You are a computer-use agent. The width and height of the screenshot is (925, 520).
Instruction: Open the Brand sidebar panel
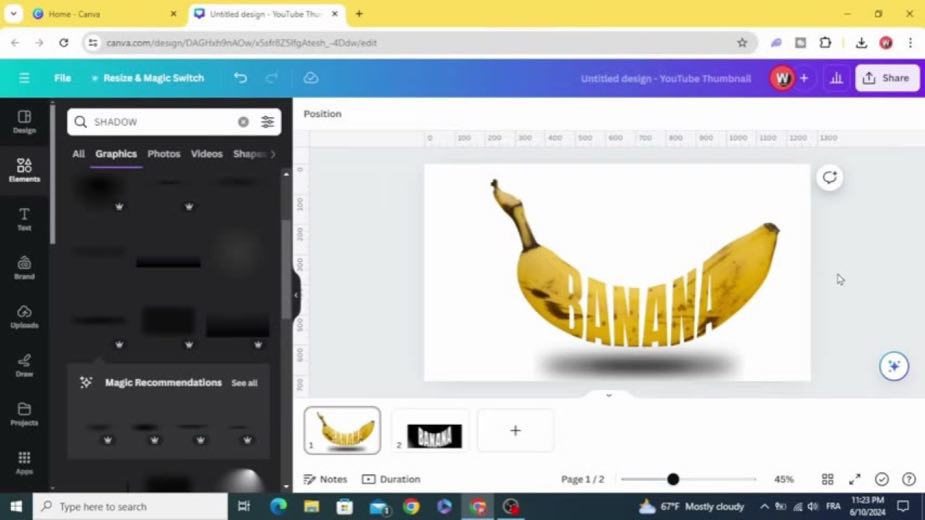pyautogui.click(x=24, y=267)
